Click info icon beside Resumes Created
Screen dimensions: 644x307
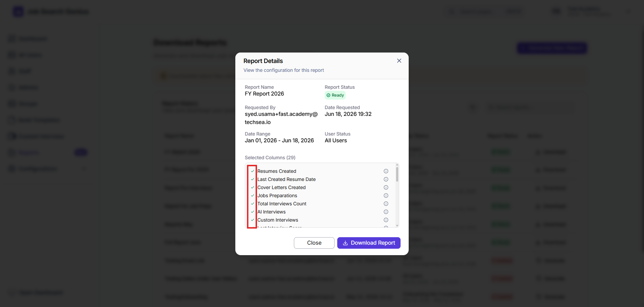[x=386, y=171]
